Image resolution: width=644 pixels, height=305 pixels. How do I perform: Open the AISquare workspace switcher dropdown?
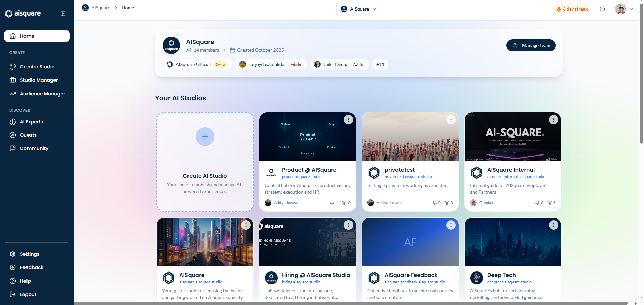[x=359, y=9]
